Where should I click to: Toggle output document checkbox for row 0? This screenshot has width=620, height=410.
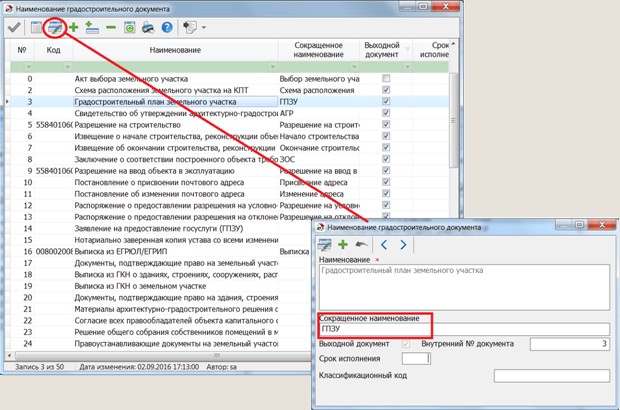point(386,78)
